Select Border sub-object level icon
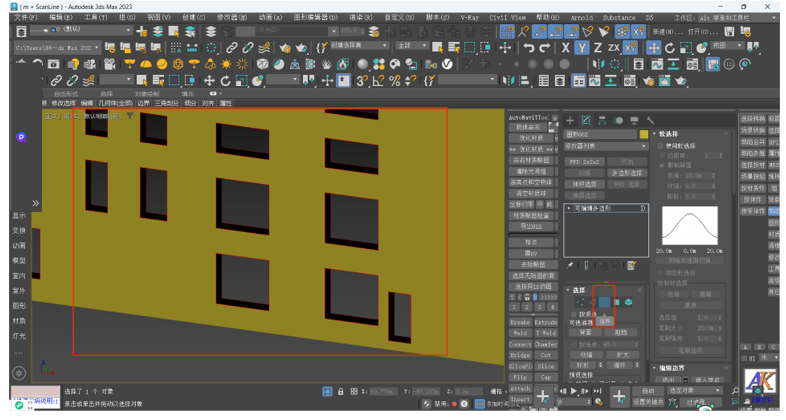This screenshot has width=786, height=420. [604, 302]
